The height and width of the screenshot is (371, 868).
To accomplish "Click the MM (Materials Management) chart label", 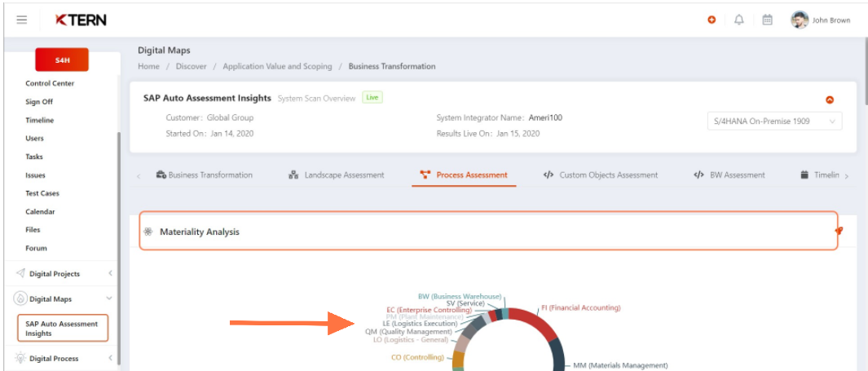I will click(x=620, y=365).
